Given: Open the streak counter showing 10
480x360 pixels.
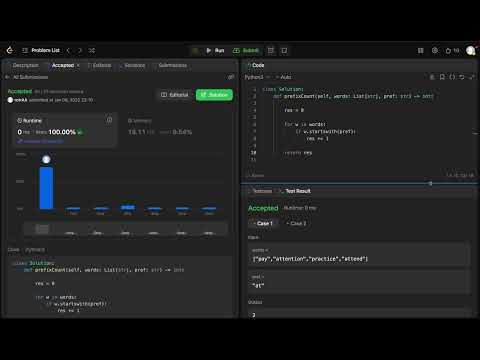Looking at the screenshot, I should [x=452, y=50].
